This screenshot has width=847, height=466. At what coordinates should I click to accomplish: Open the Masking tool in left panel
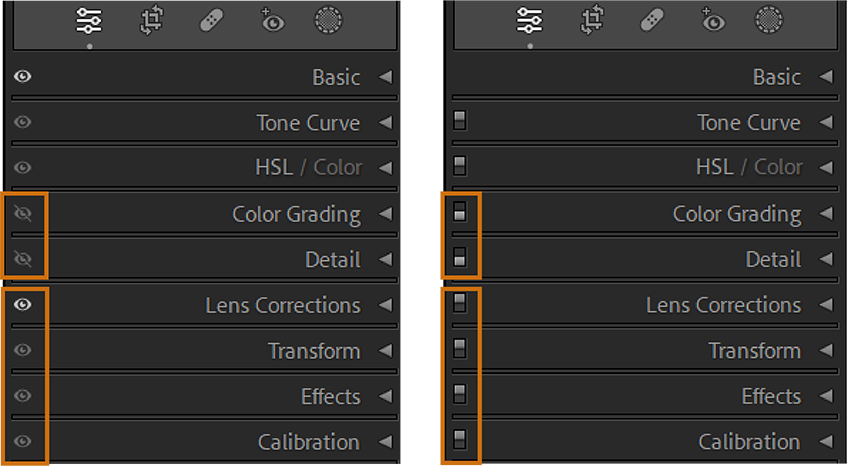(x=328, y=20)
